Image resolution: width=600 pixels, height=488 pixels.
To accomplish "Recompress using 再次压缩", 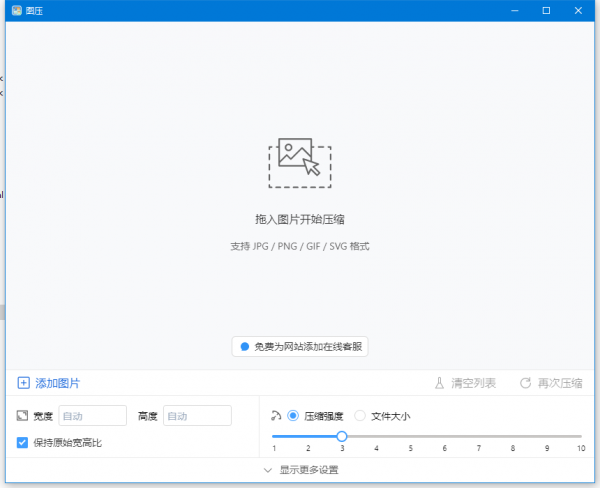I will (551, 383).
